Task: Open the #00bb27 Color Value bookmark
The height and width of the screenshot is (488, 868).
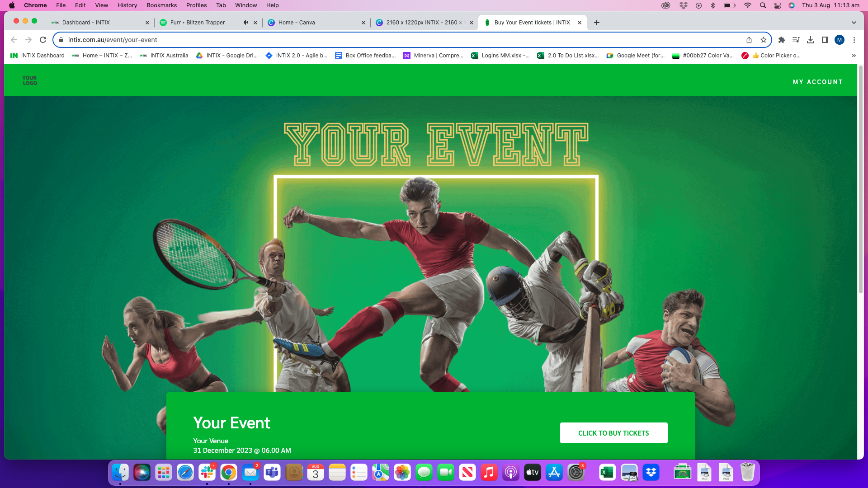Action: point(703,56)
